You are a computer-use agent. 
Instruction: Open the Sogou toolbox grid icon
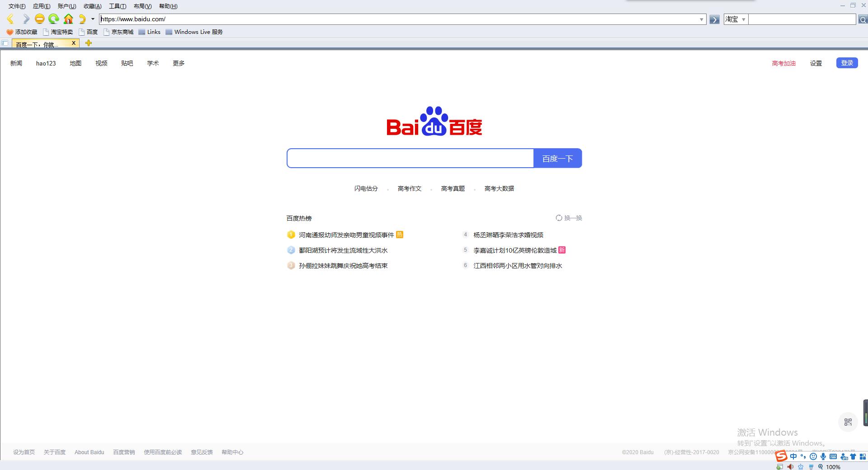(x=863, y=456)
